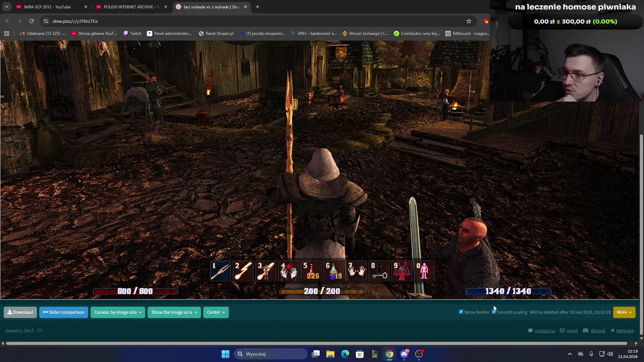Open the Windows Start menu
644x362 pixels.
[x=225, y=354]
